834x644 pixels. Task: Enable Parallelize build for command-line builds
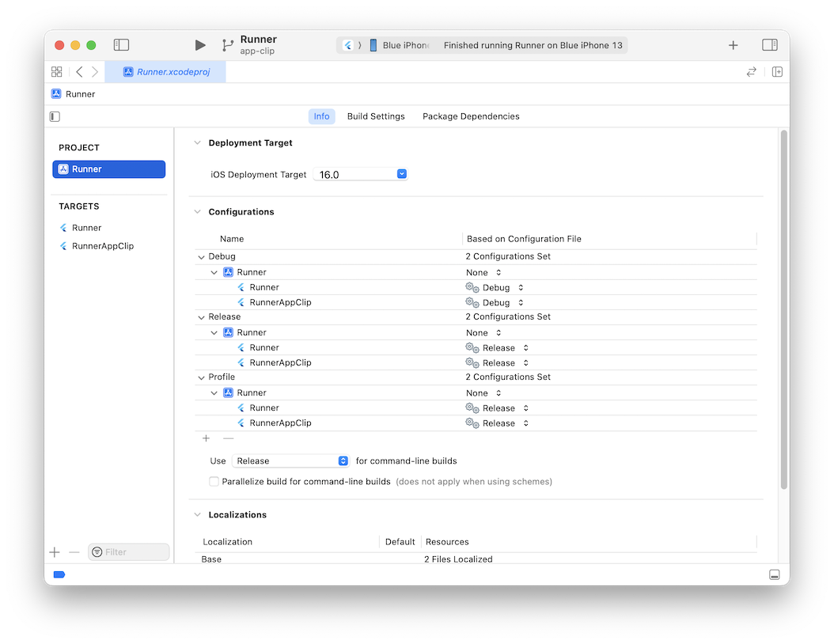214,481
